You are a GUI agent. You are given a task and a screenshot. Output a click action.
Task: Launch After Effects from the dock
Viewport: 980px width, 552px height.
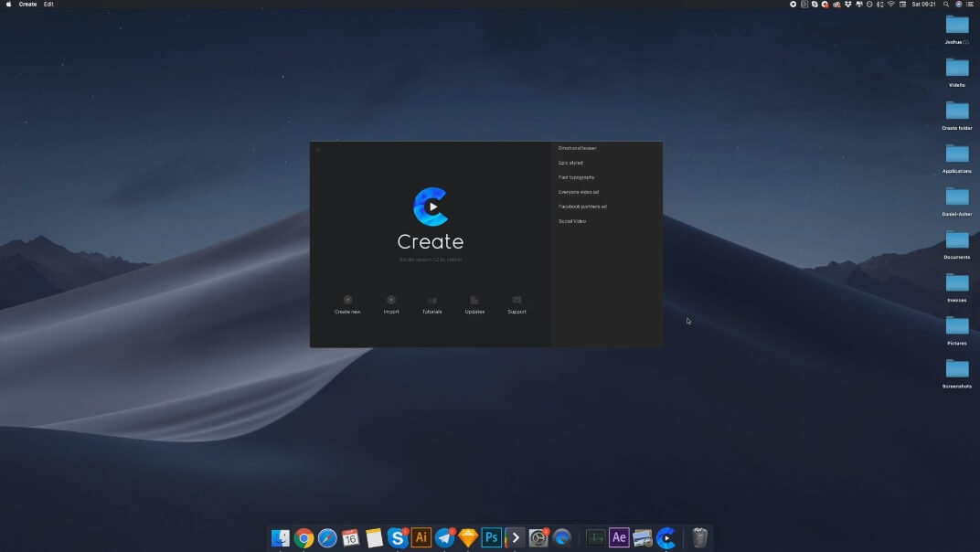pos(619,537)
